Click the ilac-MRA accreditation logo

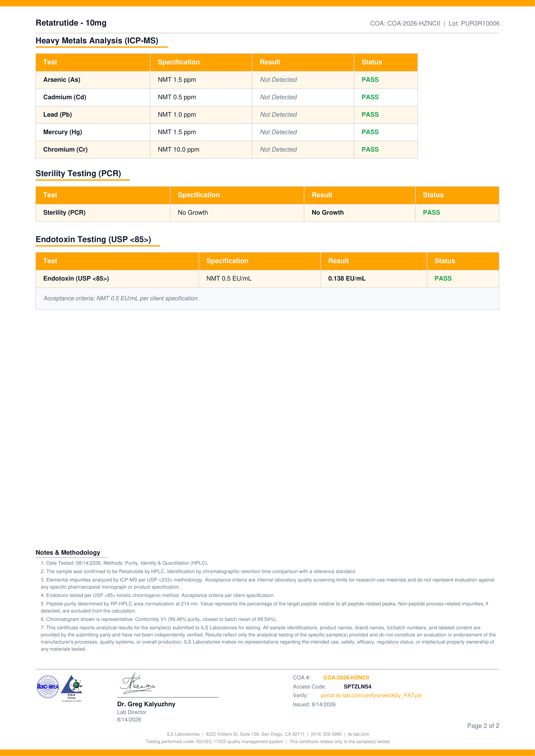click(48, 687)
